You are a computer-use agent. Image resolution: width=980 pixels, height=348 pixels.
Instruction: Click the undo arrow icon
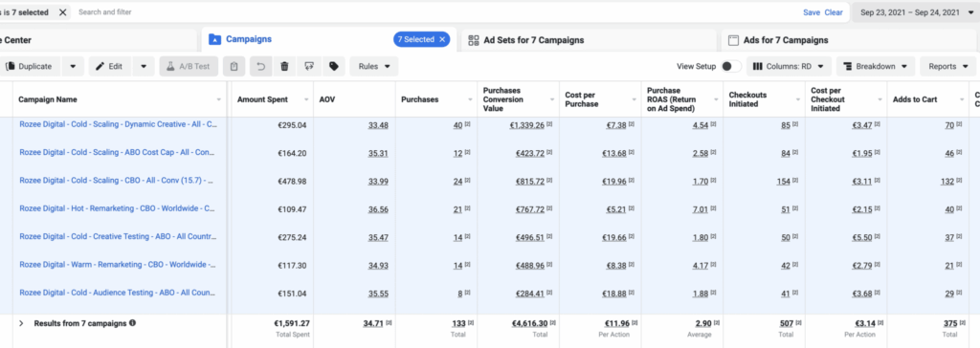pyautogui.click(x=260, y=66)
